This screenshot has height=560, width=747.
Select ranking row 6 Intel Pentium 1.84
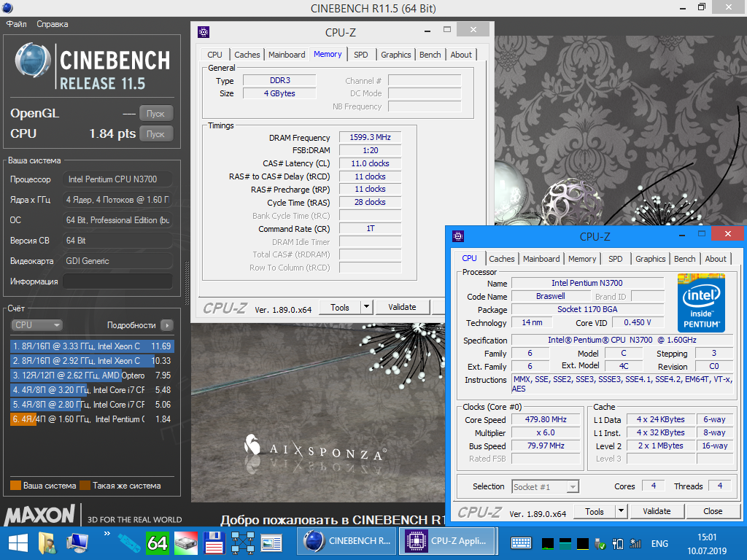pyautogui.click(x=92, y=419)
